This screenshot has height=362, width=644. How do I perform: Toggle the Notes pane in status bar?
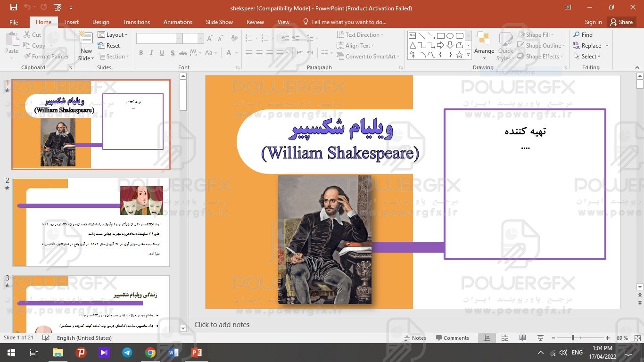[415, 338]
